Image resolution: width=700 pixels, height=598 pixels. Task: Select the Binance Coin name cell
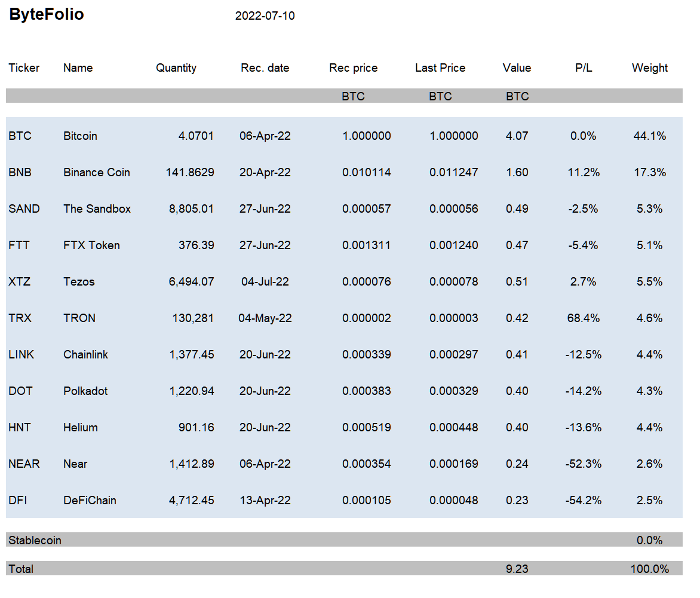coord(96,173)
